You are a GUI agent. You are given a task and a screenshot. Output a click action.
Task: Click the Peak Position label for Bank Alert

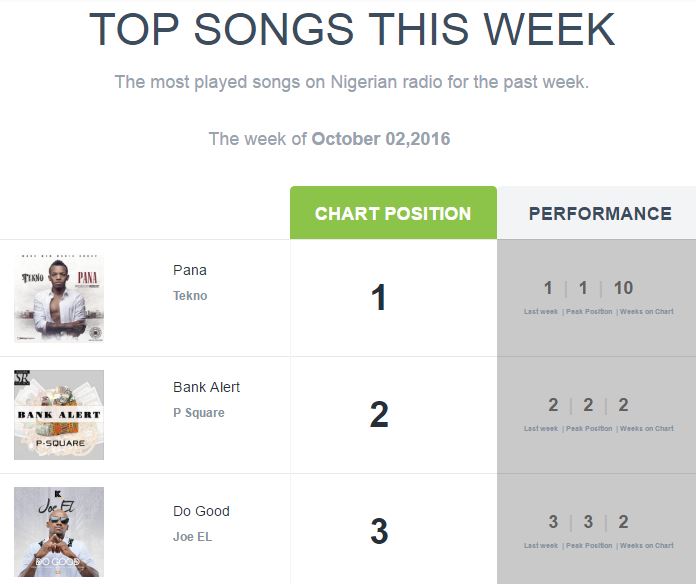(589, 428)
